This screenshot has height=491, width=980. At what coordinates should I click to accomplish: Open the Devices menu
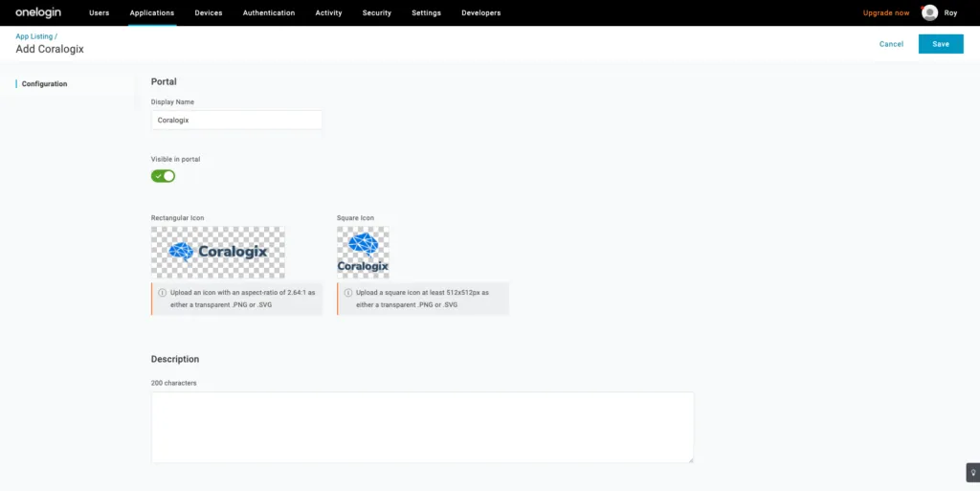tap(208, 12)
